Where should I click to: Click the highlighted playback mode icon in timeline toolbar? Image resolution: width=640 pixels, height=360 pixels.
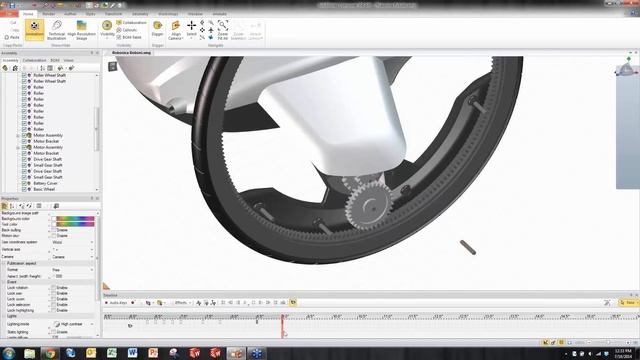[x=293, y=302]
